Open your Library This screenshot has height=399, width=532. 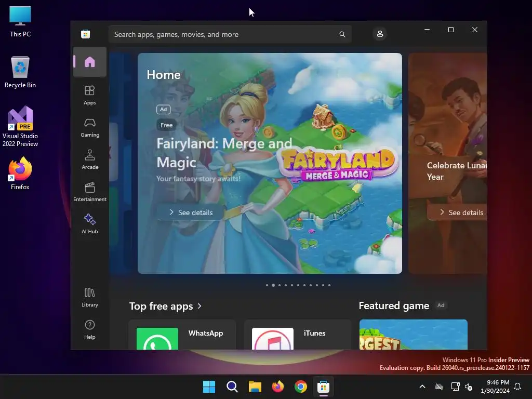click(x=90, y=298)
